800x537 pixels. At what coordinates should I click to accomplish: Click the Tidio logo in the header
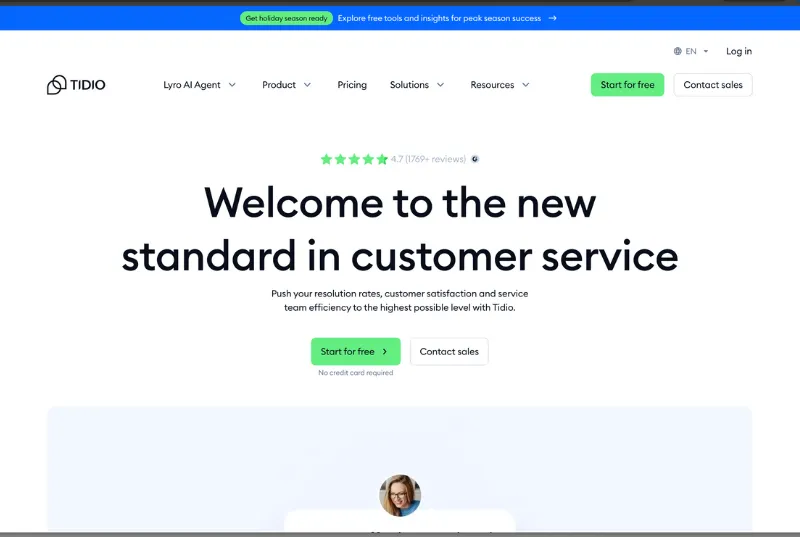pos(76,85)
